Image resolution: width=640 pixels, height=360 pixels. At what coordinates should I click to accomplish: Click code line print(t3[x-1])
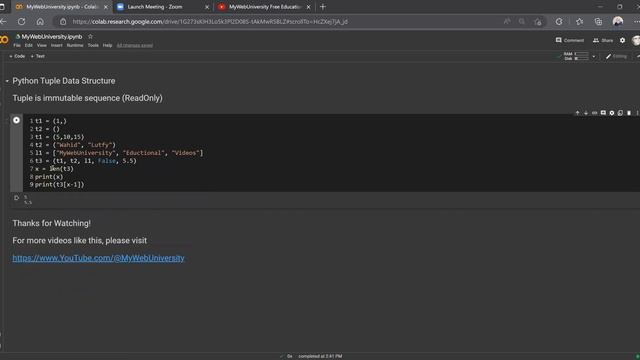60,184
